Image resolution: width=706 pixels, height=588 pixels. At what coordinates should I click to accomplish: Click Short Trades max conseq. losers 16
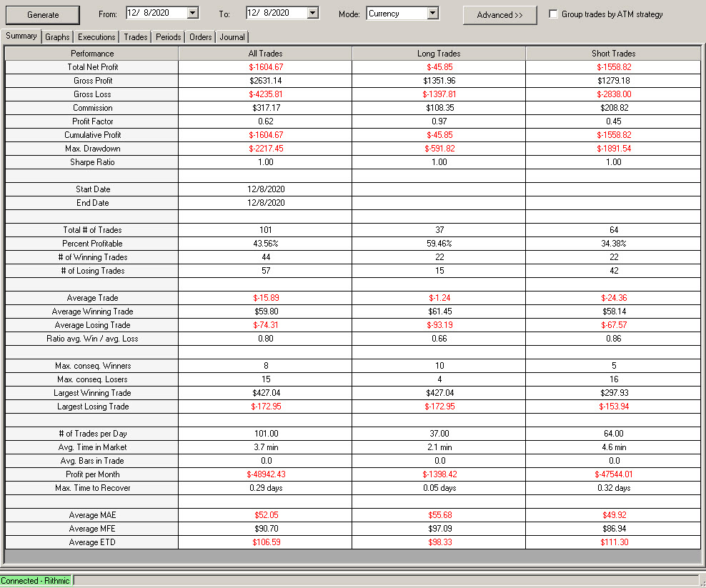coord(614,379)
